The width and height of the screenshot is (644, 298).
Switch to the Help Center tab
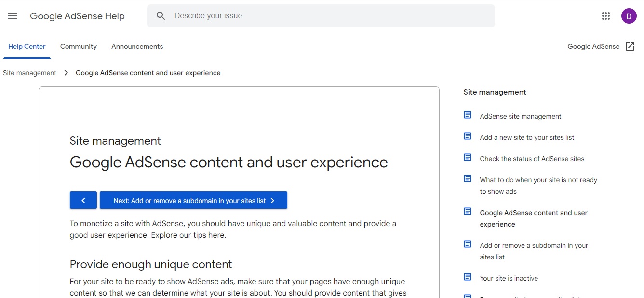(x=27, y=47)
